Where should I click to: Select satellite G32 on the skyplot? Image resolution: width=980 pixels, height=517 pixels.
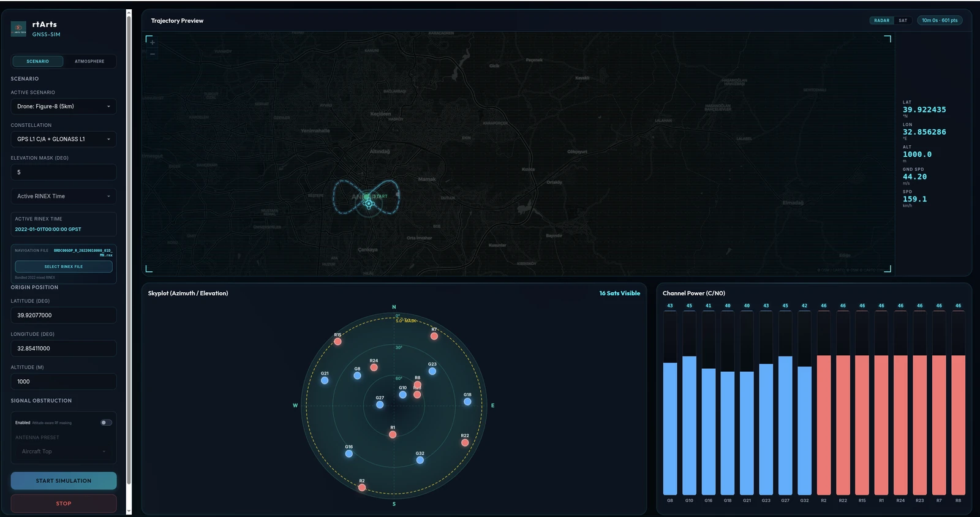click(x=420, y=460)
